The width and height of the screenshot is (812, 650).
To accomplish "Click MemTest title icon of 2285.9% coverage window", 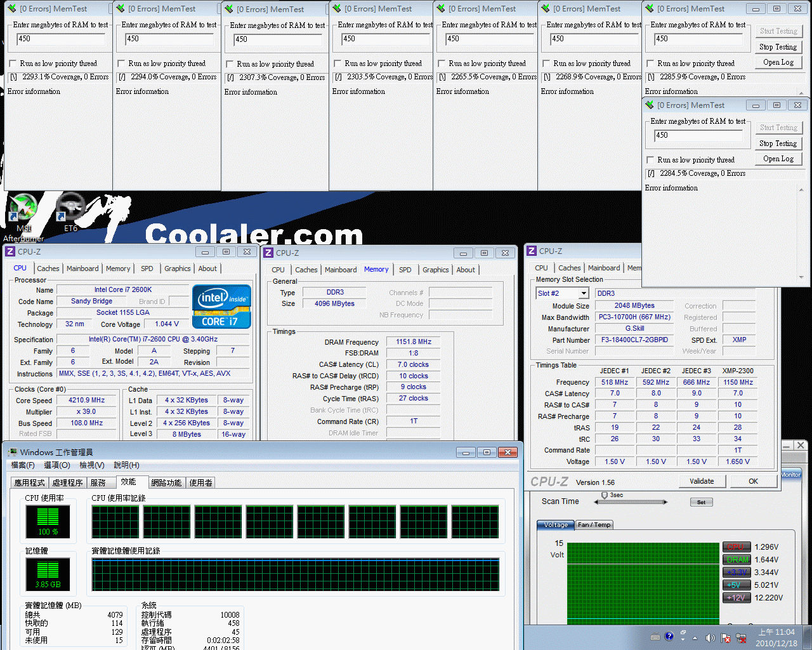I will [649, 8].
